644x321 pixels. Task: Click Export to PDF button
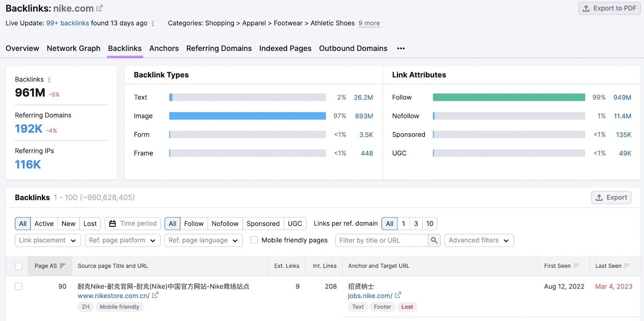(x=609, y=8)
